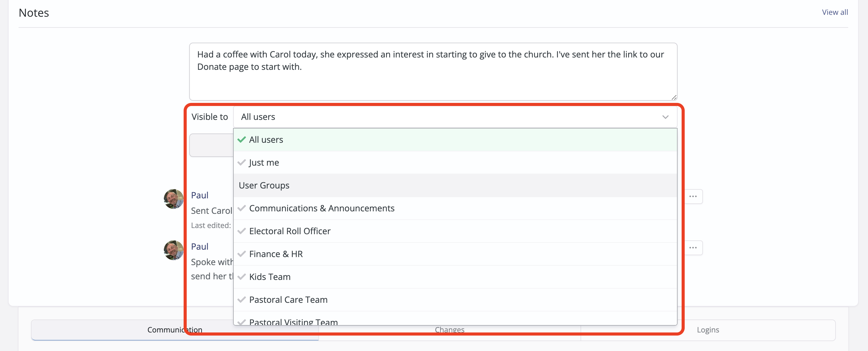Switch to the Communication tab

coord(174,330)
